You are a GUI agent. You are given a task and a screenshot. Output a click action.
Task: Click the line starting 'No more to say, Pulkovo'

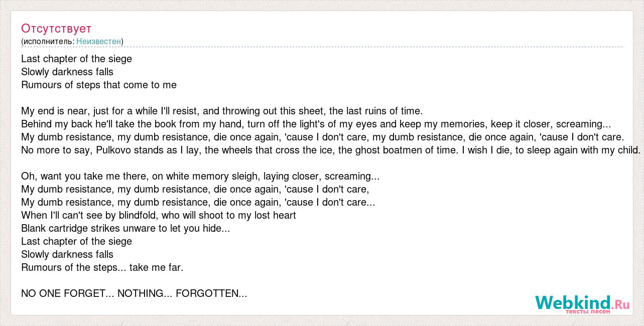coord(331,150)
